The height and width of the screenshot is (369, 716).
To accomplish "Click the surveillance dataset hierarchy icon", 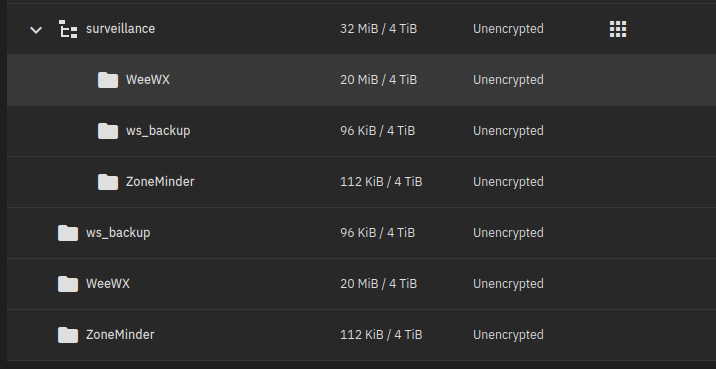I will [x=68, y=29].
